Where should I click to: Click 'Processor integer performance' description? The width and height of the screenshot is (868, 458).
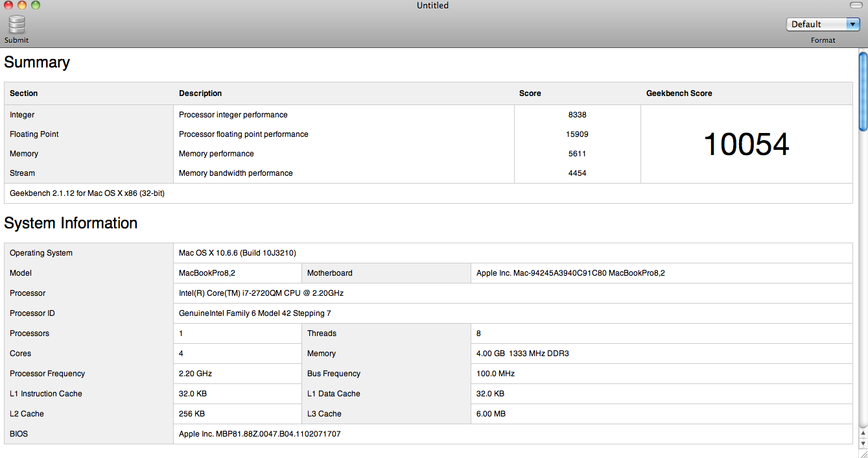(x=233, y=115)
